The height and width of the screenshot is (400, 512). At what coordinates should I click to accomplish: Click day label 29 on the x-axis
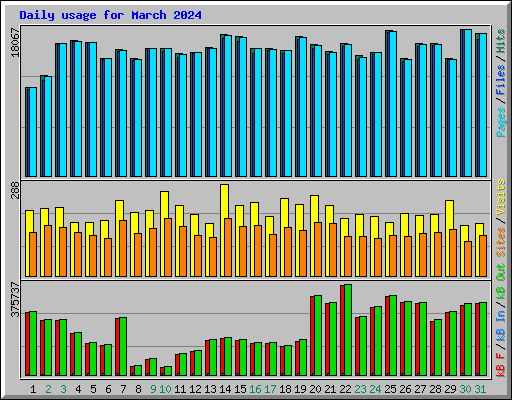point(450,389)
